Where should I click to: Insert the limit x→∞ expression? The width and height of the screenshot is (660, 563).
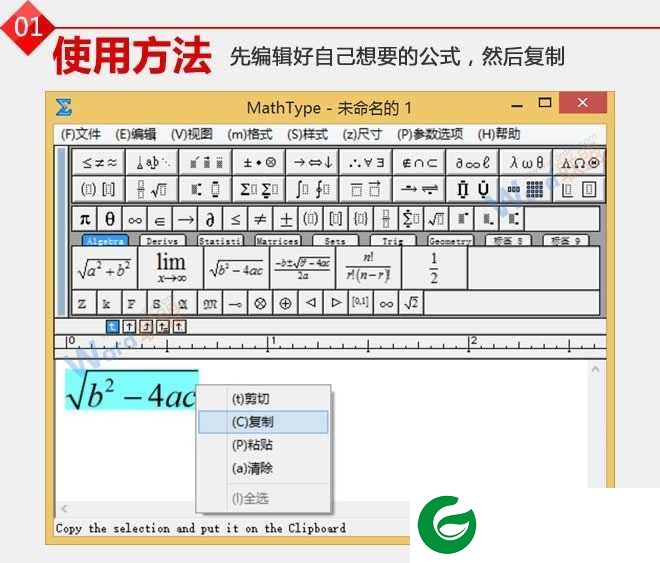[170, 268]
